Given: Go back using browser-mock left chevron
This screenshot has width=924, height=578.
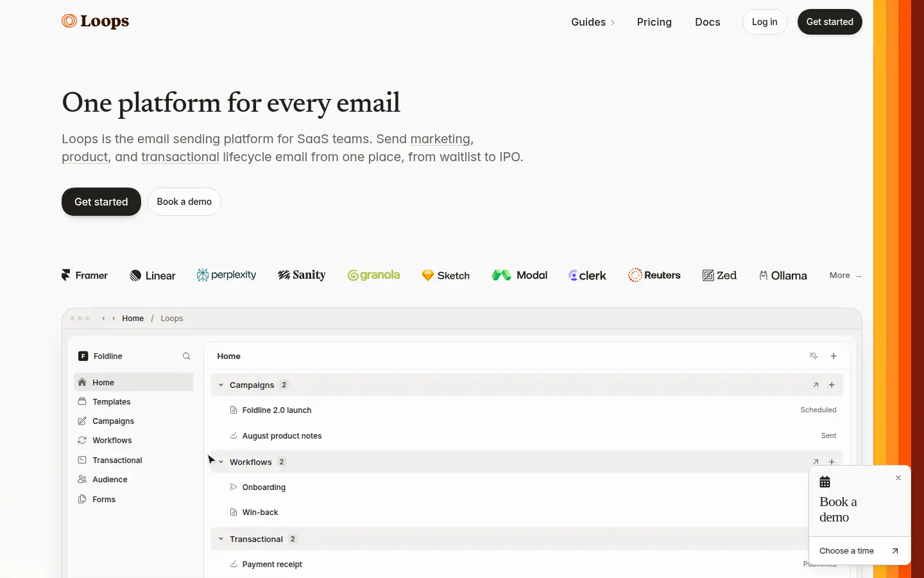Looking at the screenshot, I should (x=103, y=319).
